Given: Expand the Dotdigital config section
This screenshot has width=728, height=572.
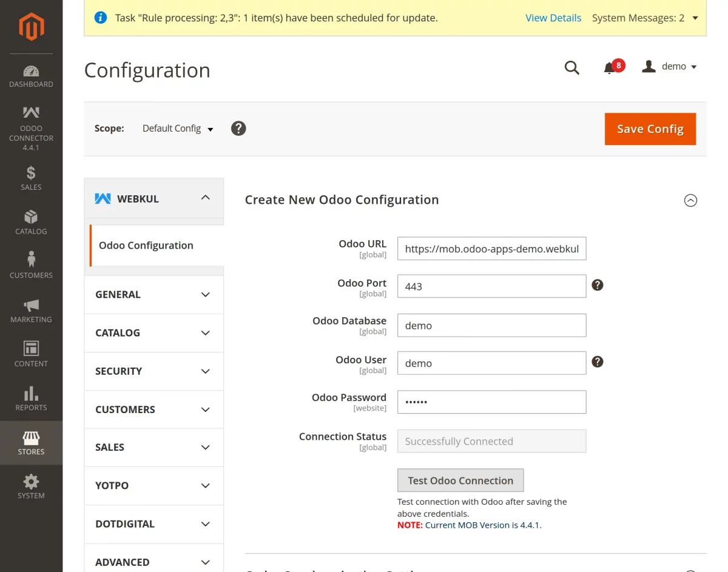Looking at the screenshot, I should pos(153,523).
